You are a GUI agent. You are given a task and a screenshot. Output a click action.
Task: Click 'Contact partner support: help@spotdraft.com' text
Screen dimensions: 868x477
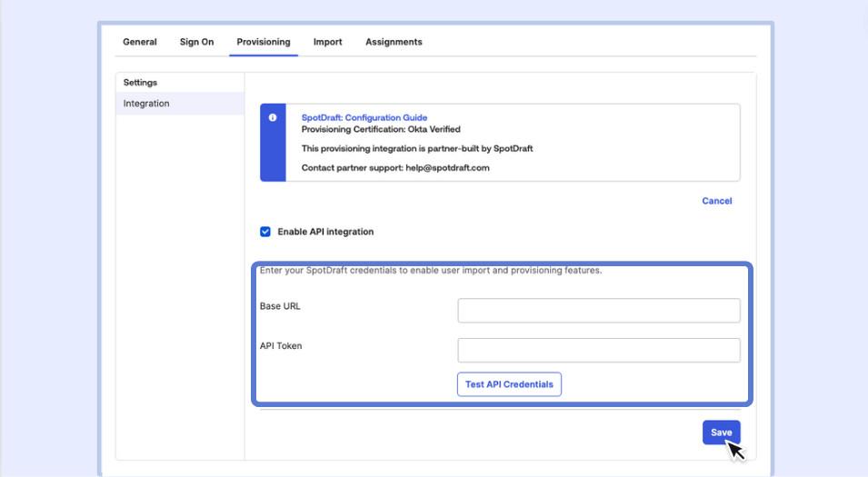coord(395,168)
